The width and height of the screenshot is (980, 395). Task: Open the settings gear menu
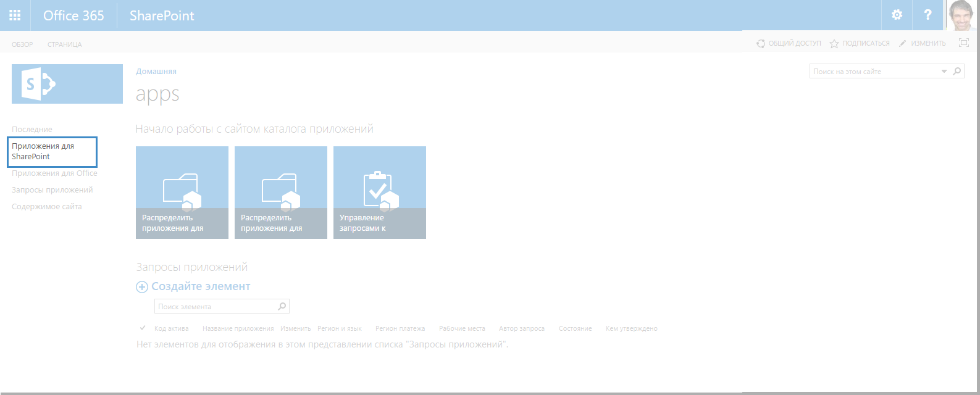tap(897, 15)
